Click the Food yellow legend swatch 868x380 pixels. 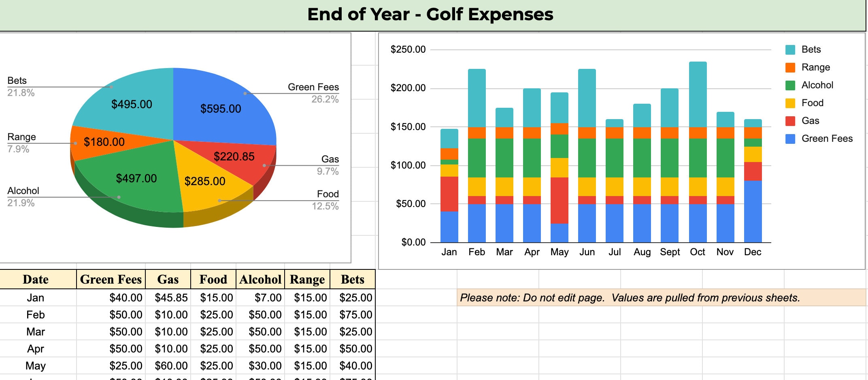coord(791,103)
